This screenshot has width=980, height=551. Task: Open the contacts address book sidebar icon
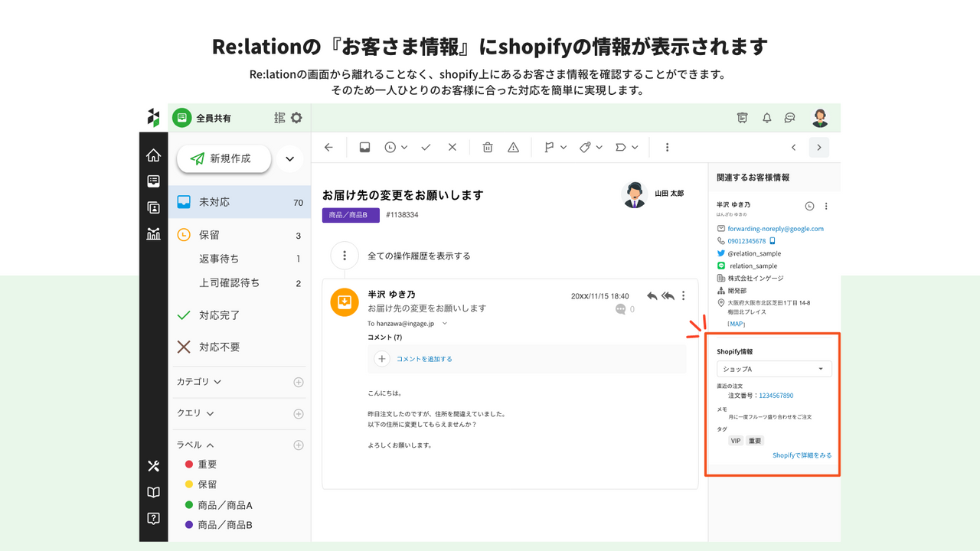click(153, 207)
